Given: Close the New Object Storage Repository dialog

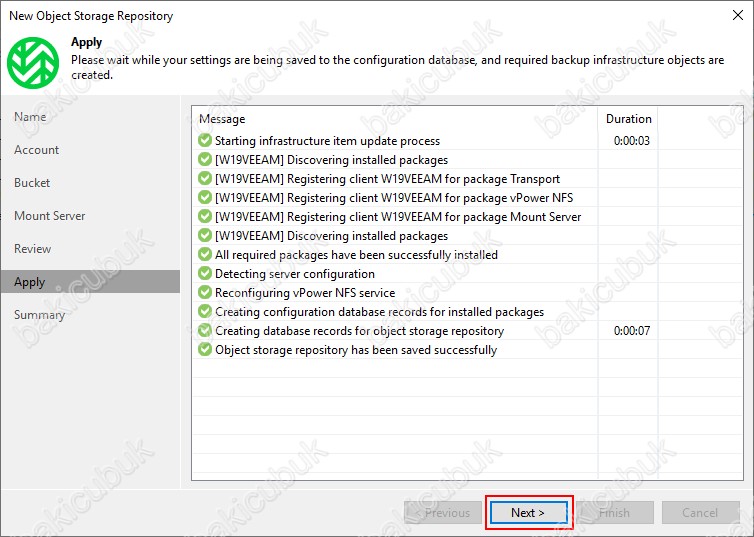Looking at the screenshot, I should (x=738, y=15).
